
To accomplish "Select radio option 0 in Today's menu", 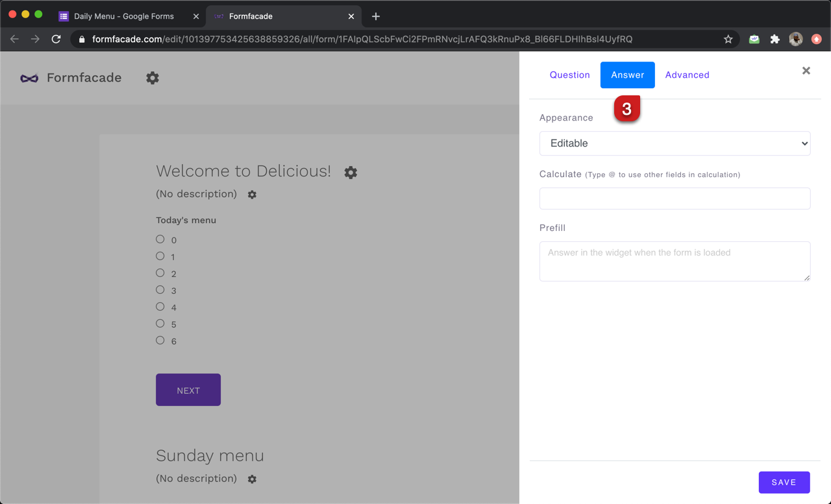I will point(160,239).
